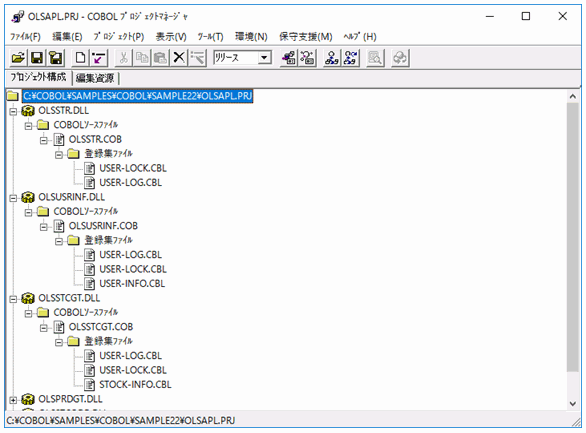Open the ファイル(F) menu
586x433 pixels.
click(25, 37)
